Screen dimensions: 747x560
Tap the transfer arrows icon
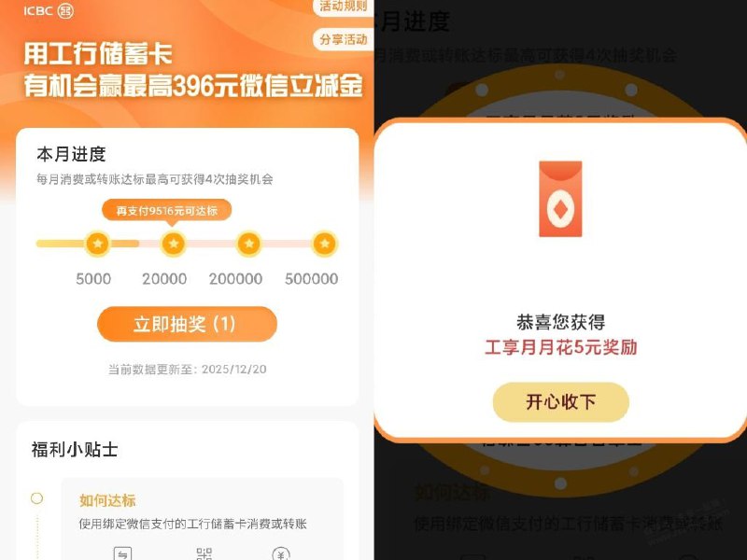122,553
